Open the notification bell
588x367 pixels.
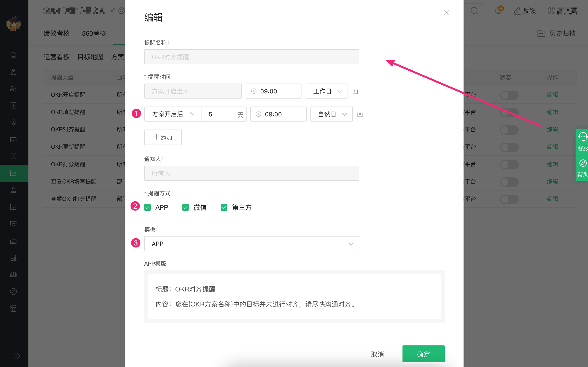499,10
